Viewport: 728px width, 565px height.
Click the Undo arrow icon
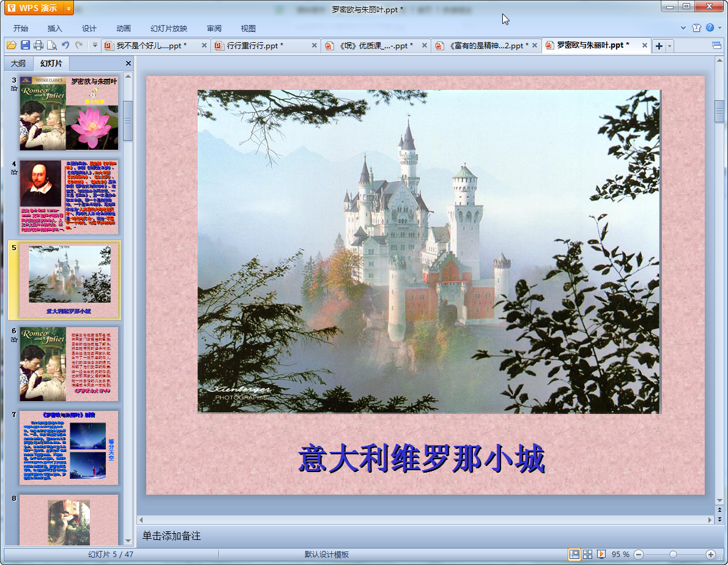pos(65,45)
